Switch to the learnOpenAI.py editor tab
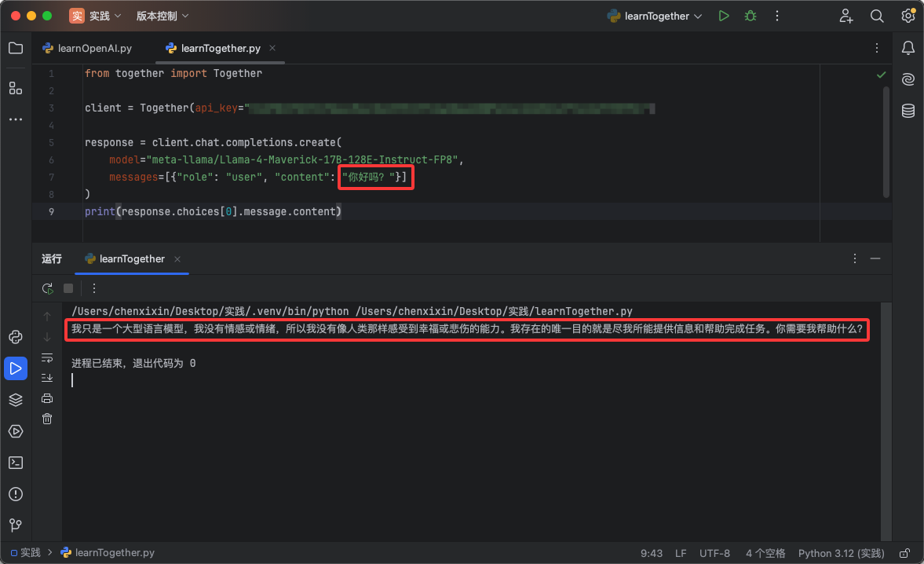This screenshot has width=924, height=564. (x=87, y=49)
